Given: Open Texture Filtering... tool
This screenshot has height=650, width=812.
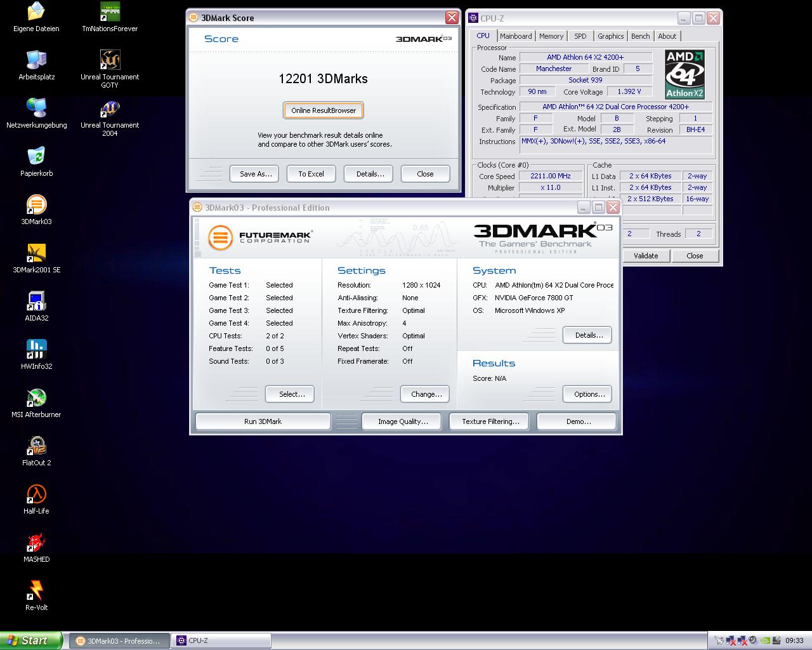Looking at the screenshot, I should click(490, 421).
